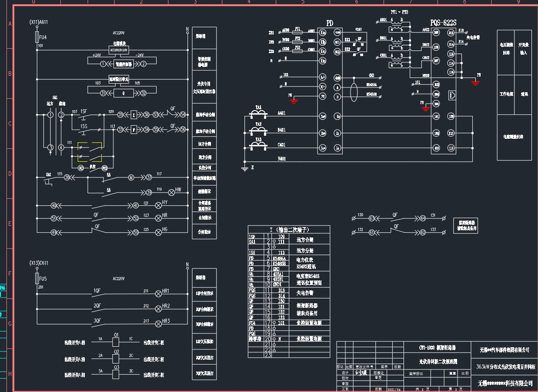
Task: Click the 363kW分布式光伏发电项目并网柜 cell
Action: pos(505,367)
